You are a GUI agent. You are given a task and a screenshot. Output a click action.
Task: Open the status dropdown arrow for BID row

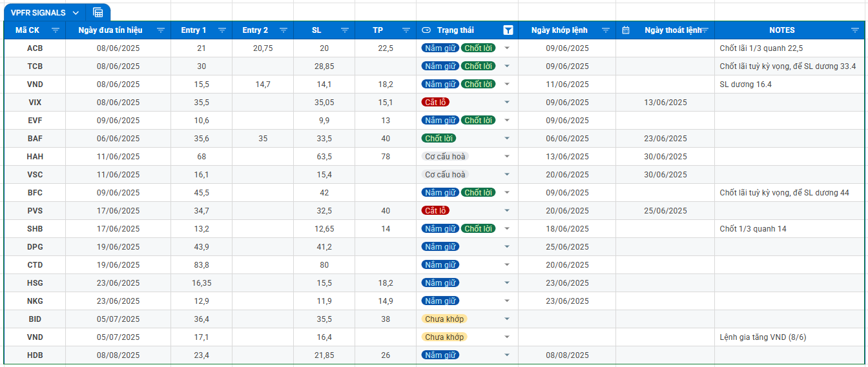tap(507, 319)
